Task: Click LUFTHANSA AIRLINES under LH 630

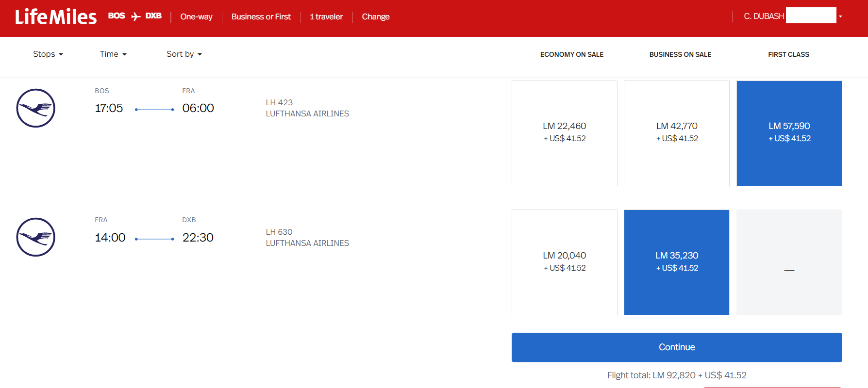Action: tap(307, 243)
